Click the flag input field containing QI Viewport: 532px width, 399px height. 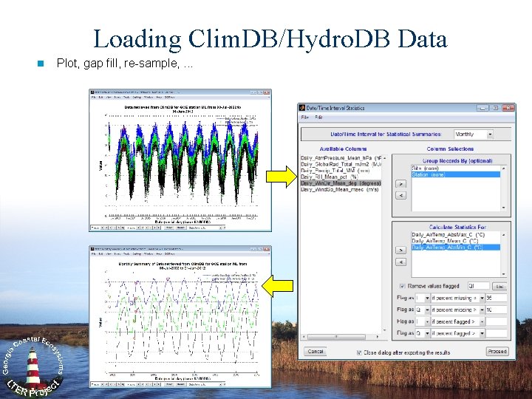pyautogui.click(x=478, y=286)
